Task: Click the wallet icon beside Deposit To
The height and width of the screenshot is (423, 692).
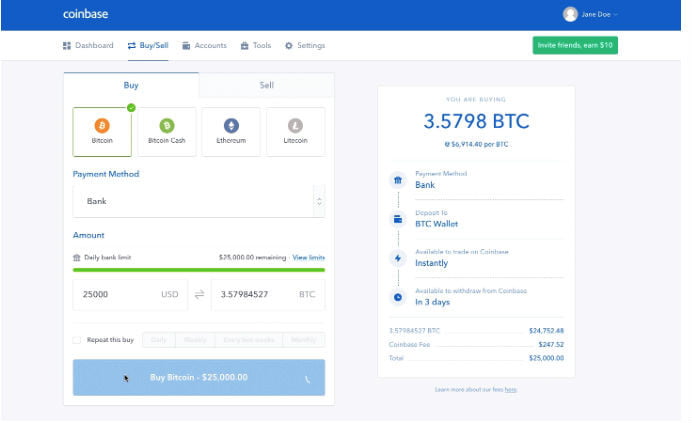Action: [398, 218]
